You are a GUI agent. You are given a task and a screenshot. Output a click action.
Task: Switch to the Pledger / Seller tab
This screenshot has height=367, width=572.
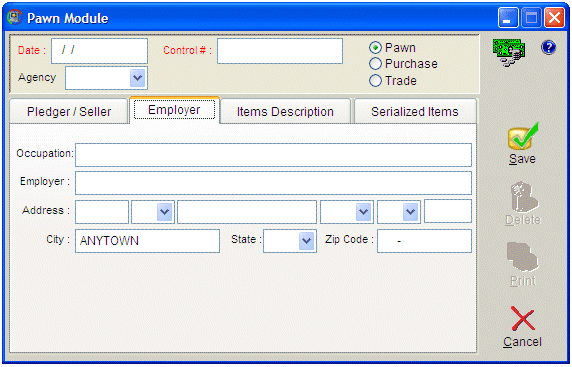point(69,111)
